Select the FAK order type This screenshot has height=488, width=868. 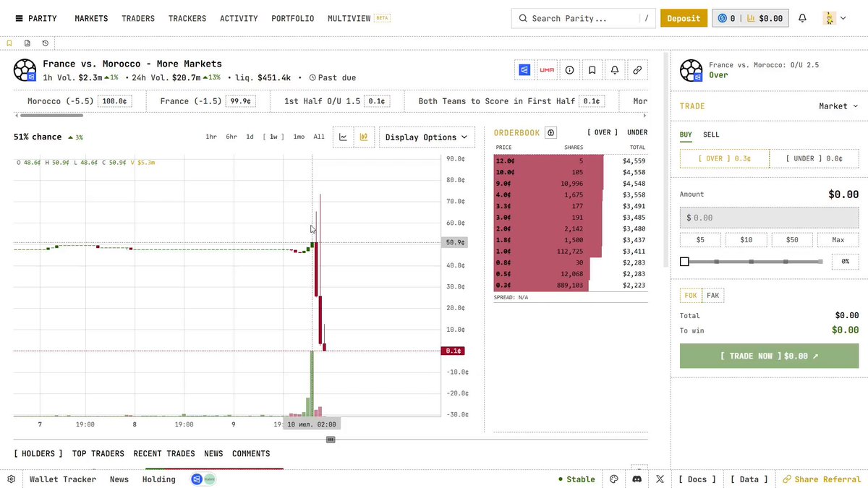[713, 295]
